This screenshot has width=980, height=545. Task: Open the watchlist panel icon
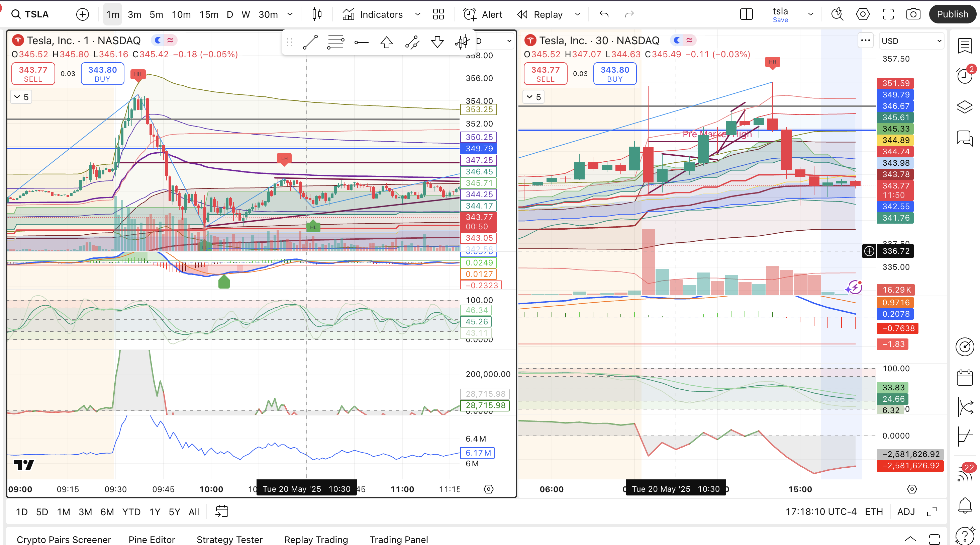[x=965, y=46]
